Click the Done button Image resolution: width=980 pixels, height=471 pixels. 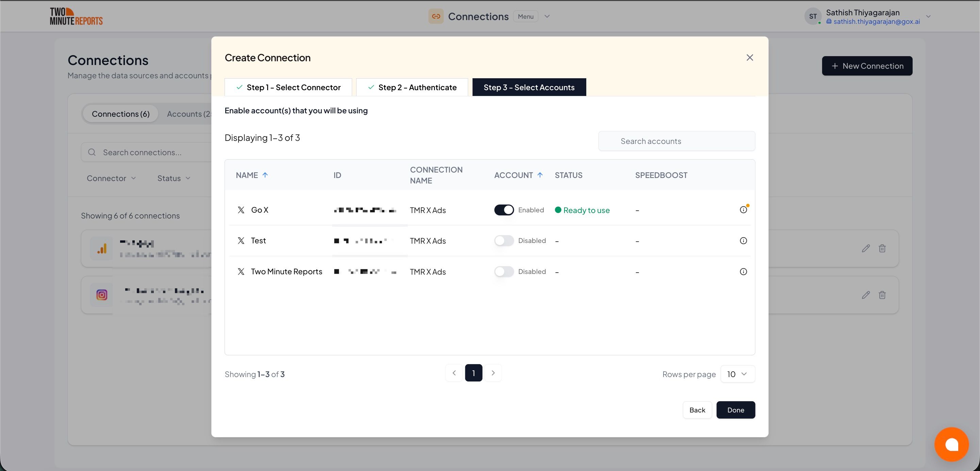point(735,410)
